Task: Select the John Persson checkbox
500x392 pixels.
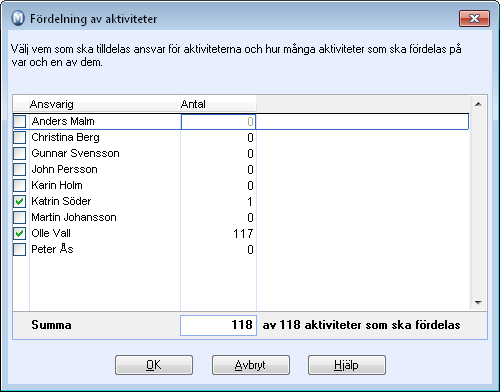Action: coord(20,169)
